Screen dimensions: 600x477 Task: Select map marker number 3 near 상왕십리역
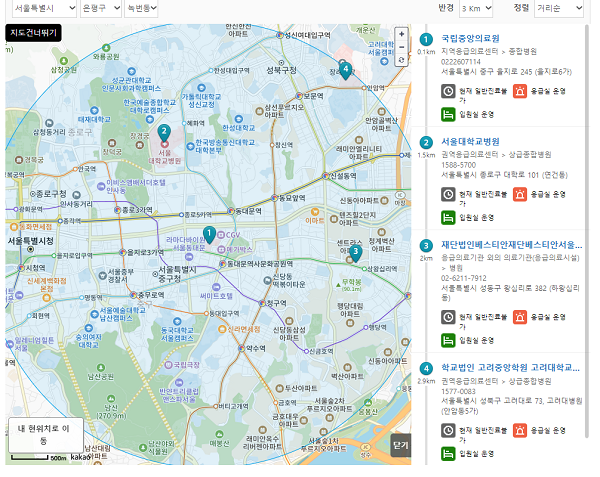pyautogui.click(x=355, y=253)
